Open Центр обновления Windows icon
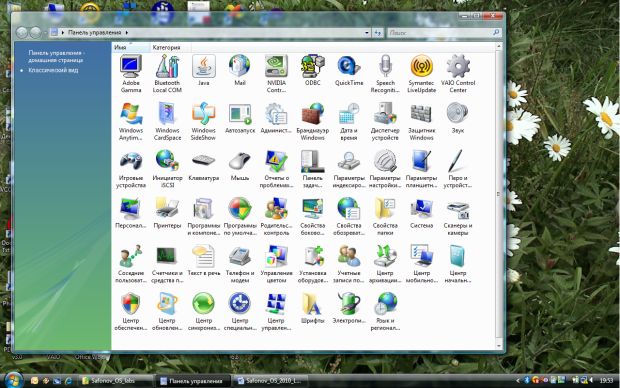The width and height of the screenshot is (620, 388). coord(167,311)
